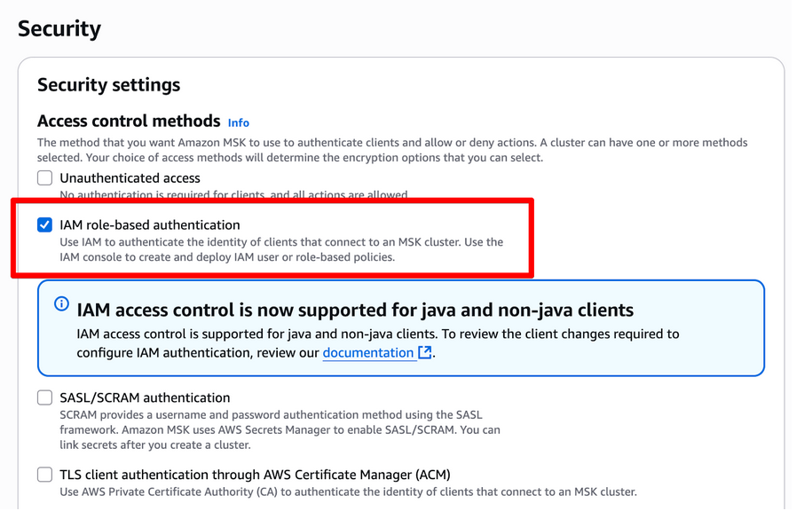Click the TLS client authentication (ACM) label
Viewport: 812px width, 511px height.
coord(255,475)
